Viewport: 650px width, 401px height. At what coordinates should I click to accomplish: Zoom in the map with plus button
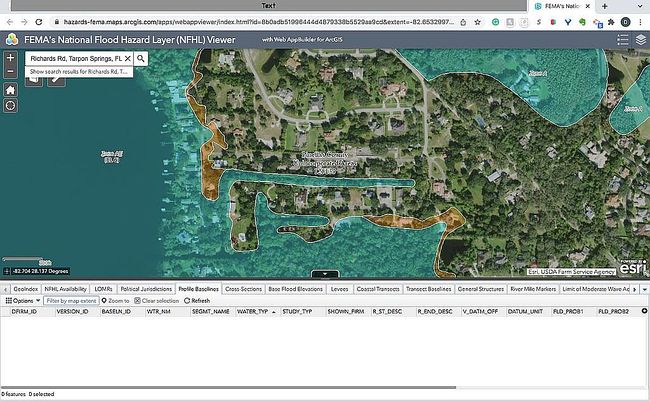pos(10,57)
